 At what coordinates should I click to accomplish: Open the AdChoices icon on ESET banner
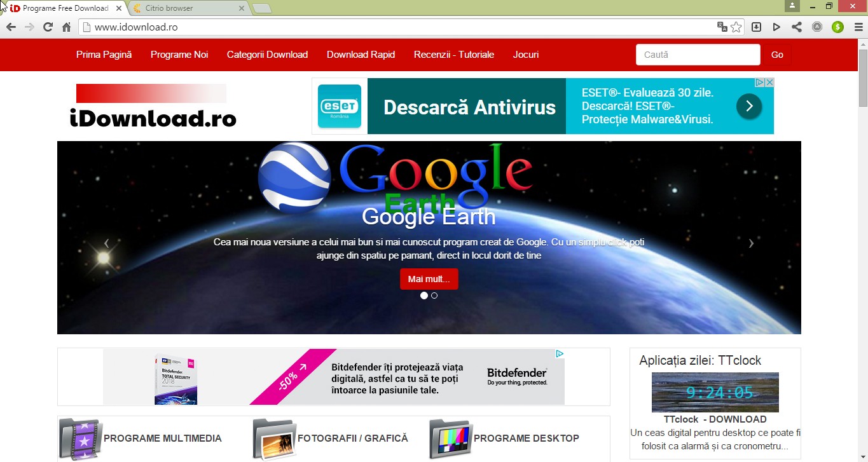click(759, 83)
